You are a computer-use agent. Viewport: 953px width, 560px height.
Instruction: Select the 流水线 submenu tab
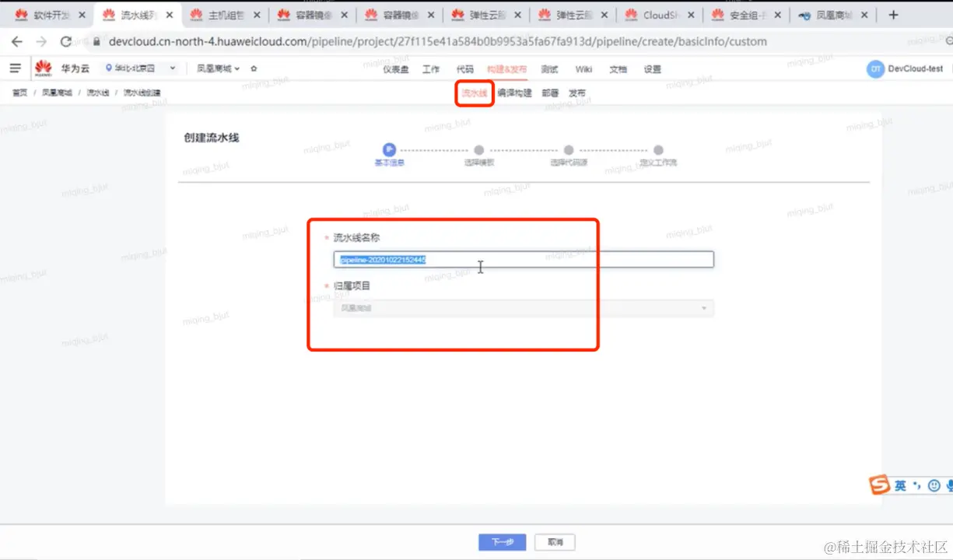[x=474, y=93]
